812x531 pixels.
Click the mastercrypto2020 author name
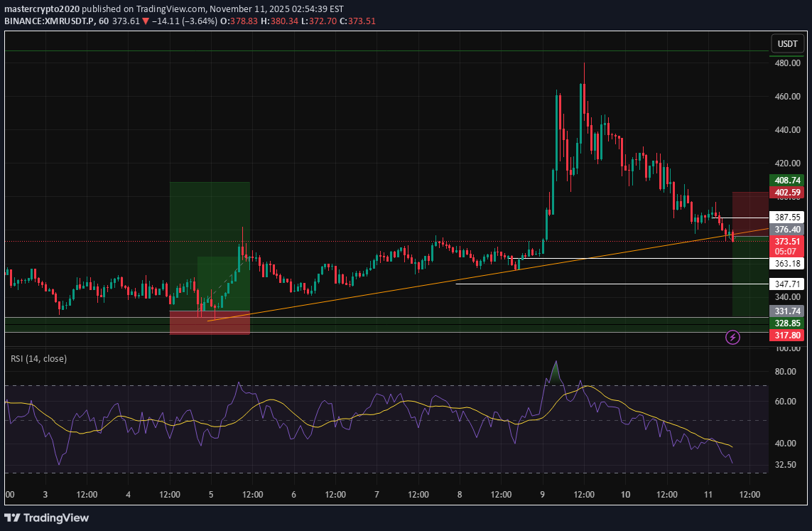pyautogui.click(x=42, y=9)
